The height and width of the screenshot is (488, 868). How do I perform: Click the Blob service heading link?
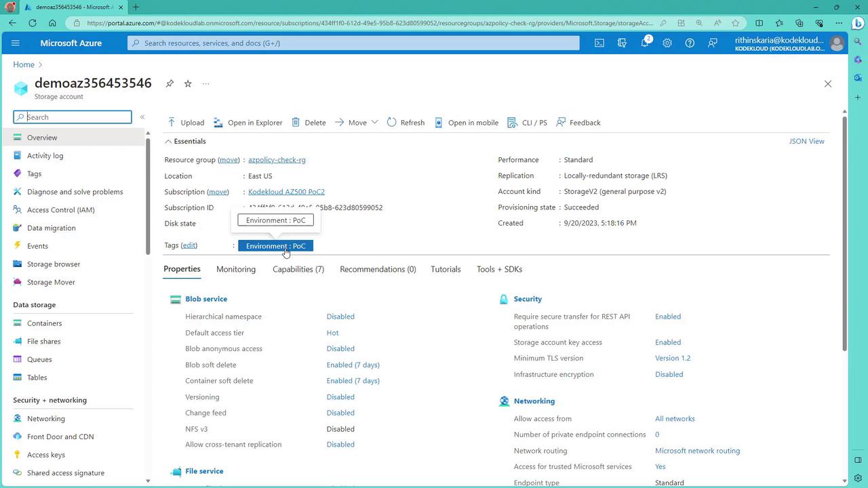206,299
